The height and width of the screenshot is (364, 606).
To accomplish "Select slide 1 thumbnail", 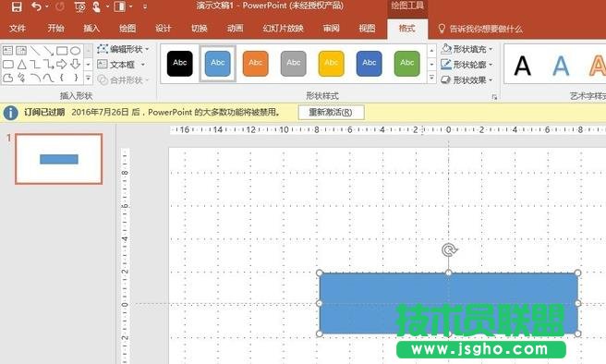I will click(x=59, y=159).
